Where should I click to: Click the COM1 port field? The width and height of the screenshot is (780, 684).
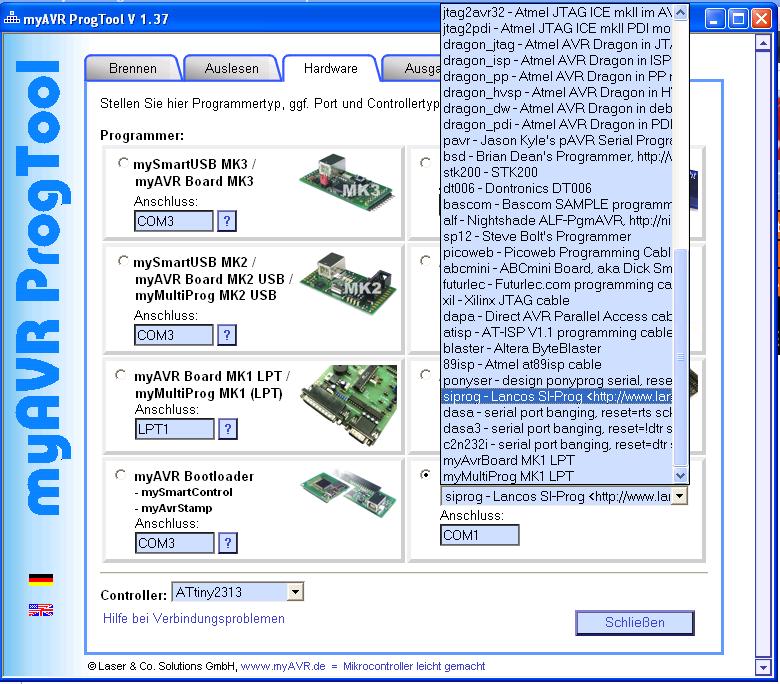(480, 535)
